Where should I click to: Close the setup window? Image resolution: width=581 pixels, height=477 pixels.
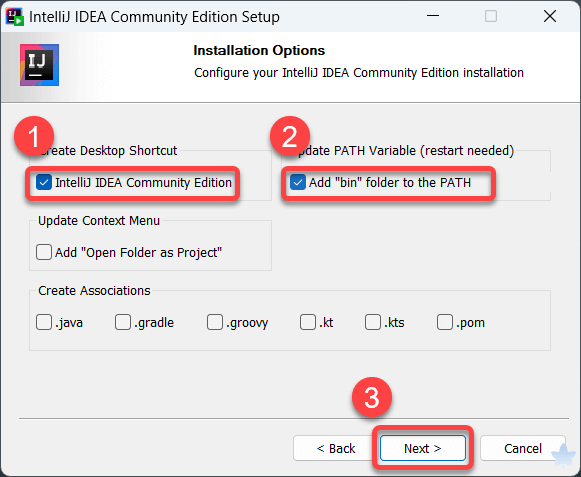(550, 16)
